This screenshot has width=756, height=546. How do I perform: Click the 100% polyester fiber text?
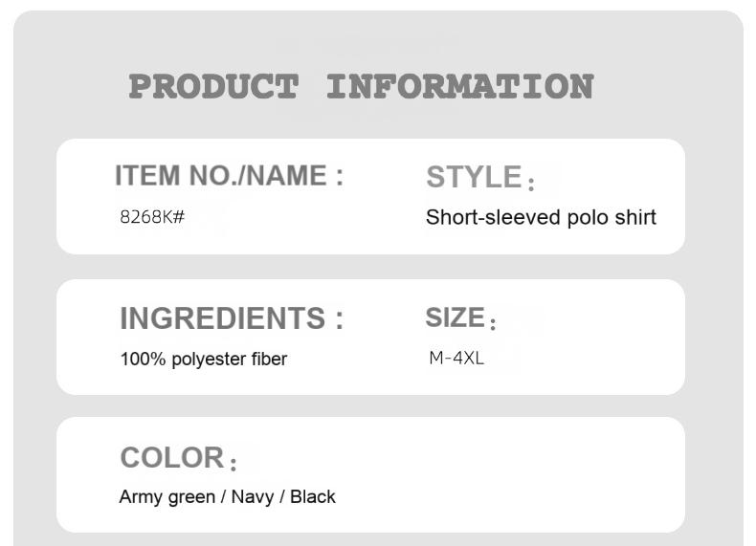[203, 360]
